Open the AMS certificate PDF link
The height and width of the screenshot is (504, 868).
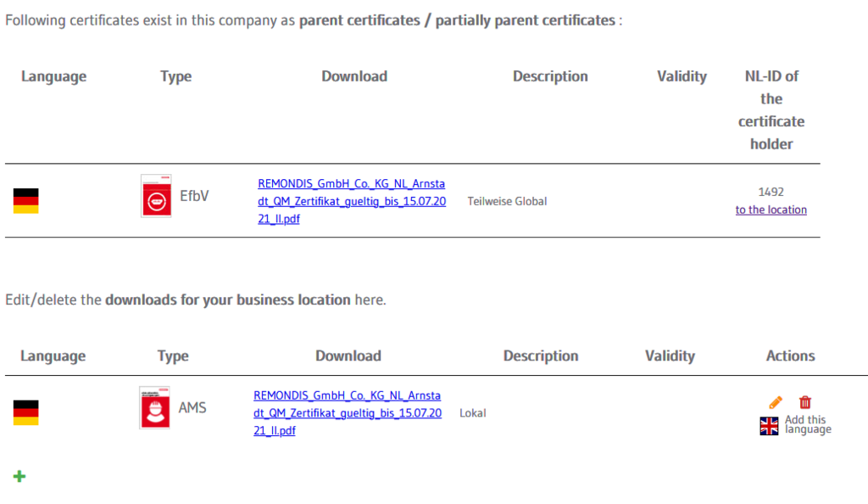point(348,413)
